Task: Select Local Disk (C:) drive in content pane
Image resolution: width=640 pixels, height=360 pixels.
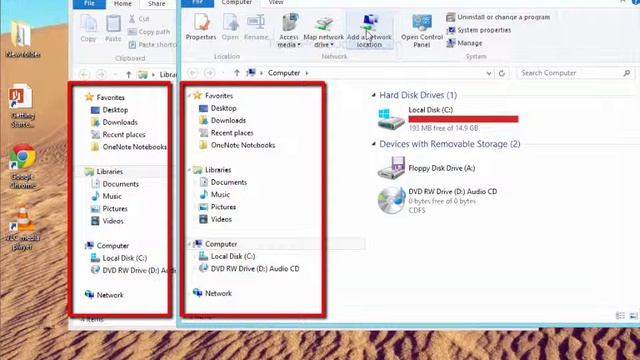Action: [x=448, y=119]
